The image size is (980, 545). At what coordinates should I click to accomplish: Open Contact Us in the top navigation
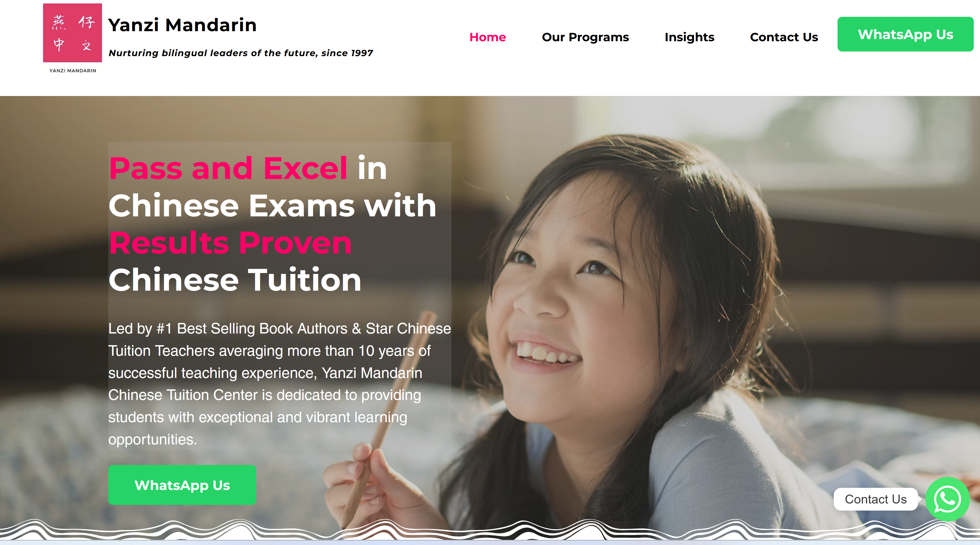(784, 37)
